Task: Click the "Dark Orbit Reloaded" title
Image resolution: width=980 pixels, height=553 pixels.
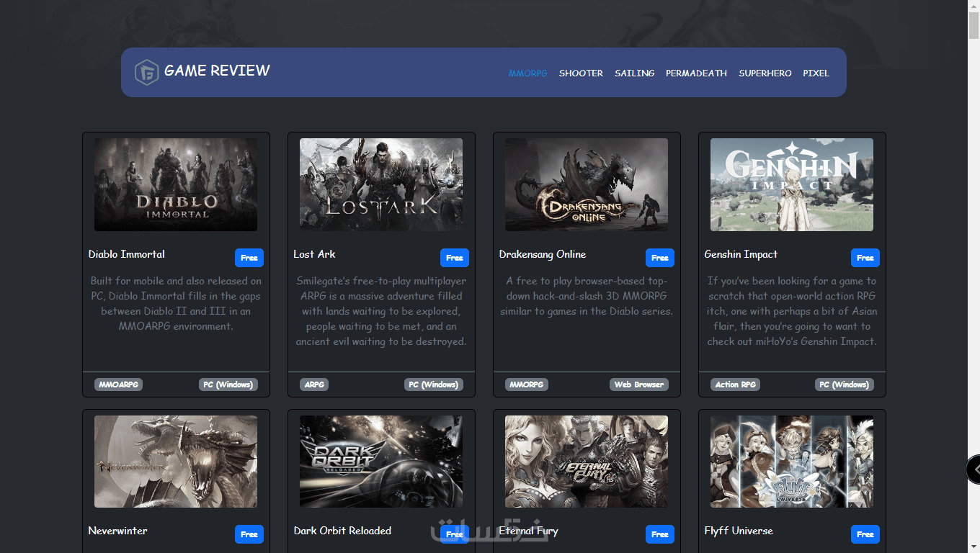Action: pyautogui.click(x=342, y=531)
